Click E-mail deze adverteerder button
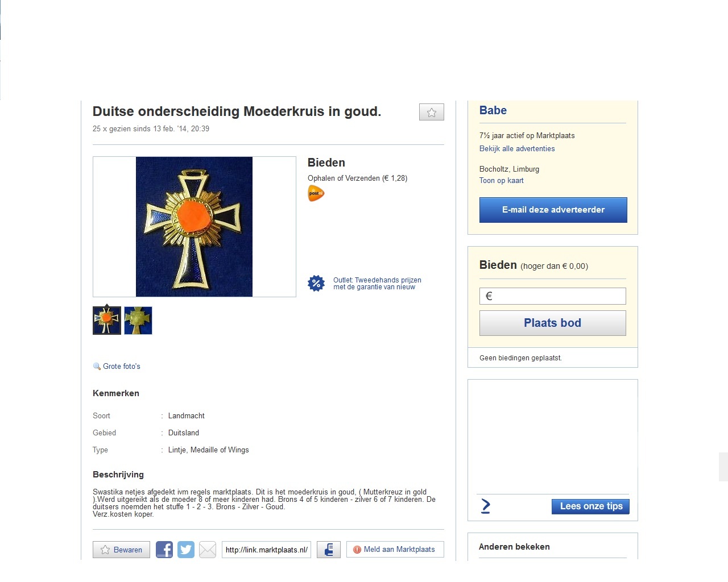728x582 pixels. point(553,210)
